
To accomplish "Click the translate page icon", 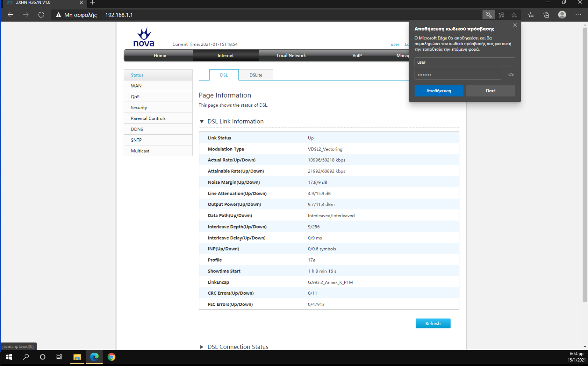I will pyautogui.click(x=501, y=15).
